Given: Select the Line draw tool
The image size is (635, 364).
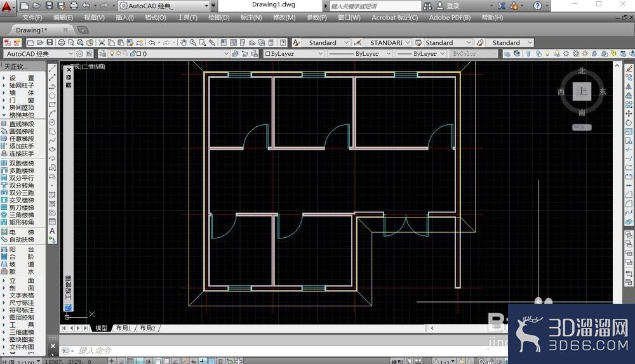Looking at the screenshot, I should [x=52, y=68].
